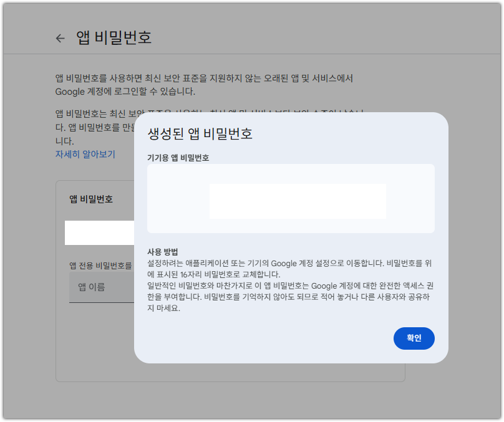504x422 pixels.
Task: Click the 생성된 앱 비밀번호 dialog title
Action: 200,133
